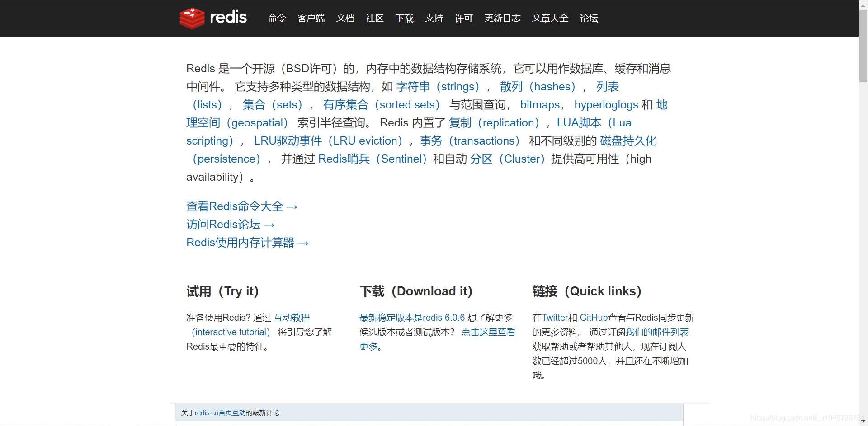Viewport: 868px width, 426px height.
Task: Open the hyperloglogs link
Action: point(606,104)
